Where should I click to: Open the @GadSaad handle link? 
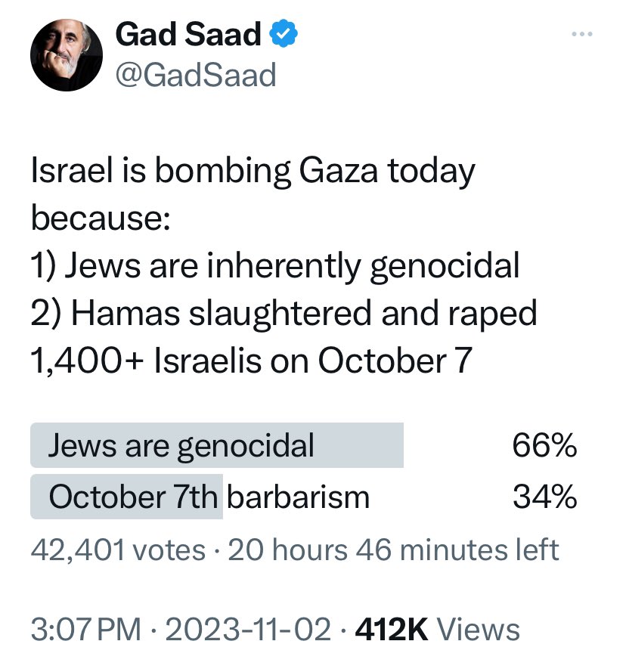coord(195,74)
